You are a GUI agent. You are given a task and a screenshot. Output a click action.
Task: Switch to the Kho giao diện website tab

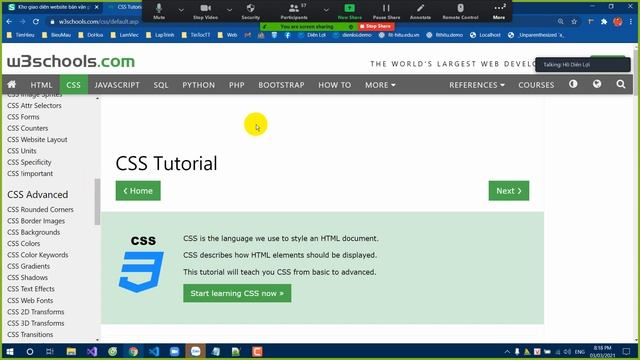pyautogui.click(x=53, y=7)
